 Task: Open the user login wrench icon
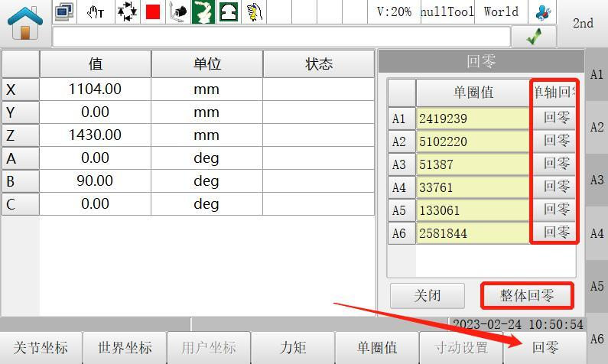[x=543, y=12]
